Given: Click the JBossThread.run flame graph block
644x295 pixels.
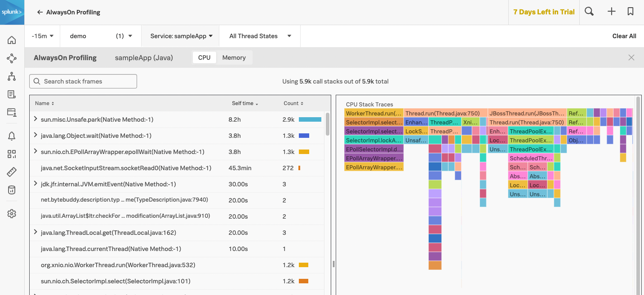Looking at the screenshot, I should (x=527, y=113).
